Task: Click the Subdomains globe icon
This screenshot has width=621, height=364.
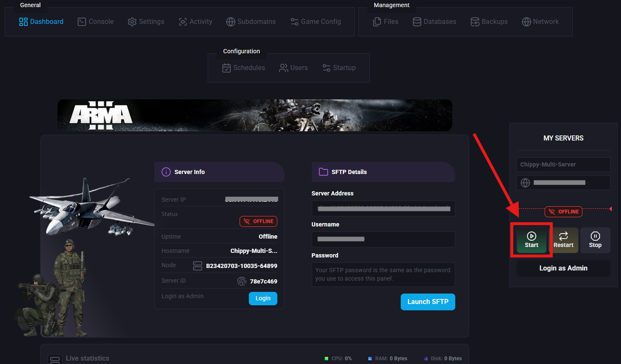Action: [230, 22]
